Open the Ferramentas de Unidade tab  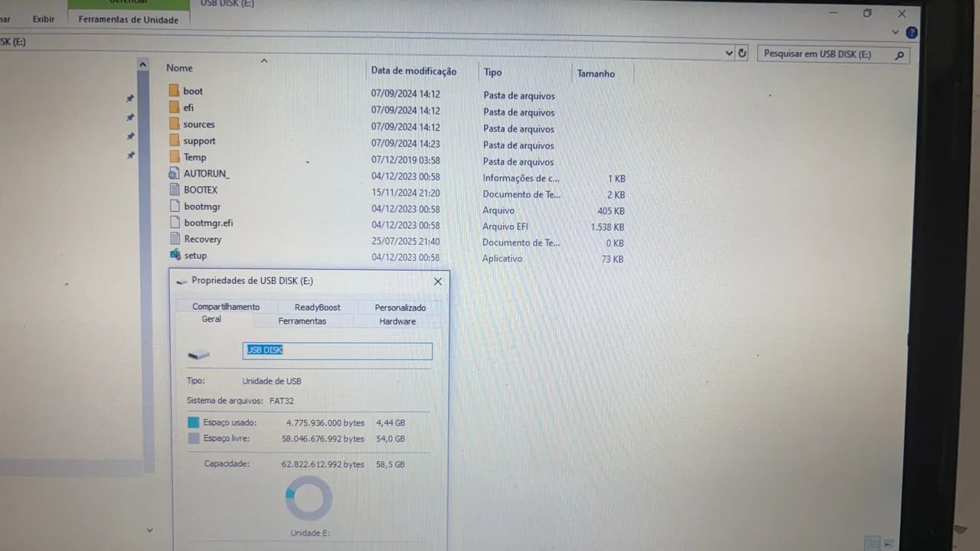coord(129,20)
